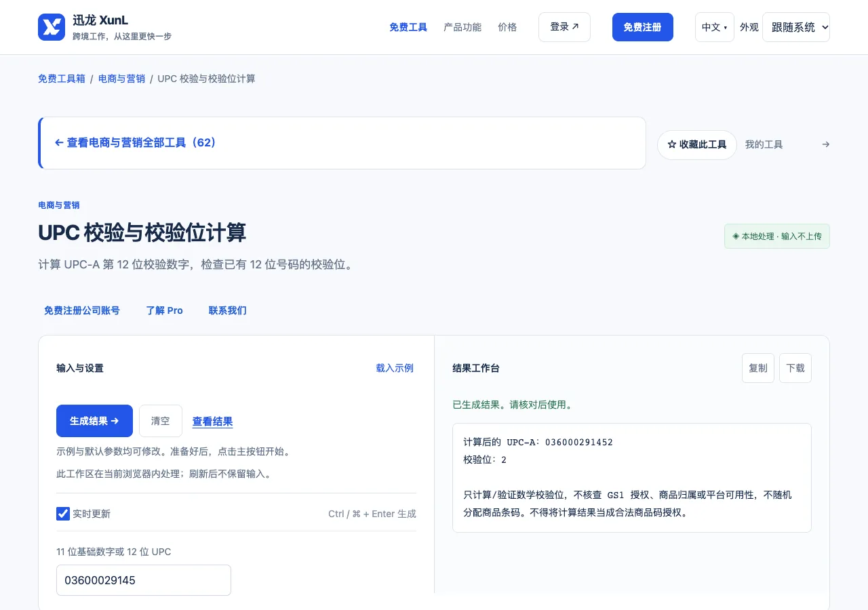Open the 电商与营销 breadcrumb link

(x=122, y=79)
